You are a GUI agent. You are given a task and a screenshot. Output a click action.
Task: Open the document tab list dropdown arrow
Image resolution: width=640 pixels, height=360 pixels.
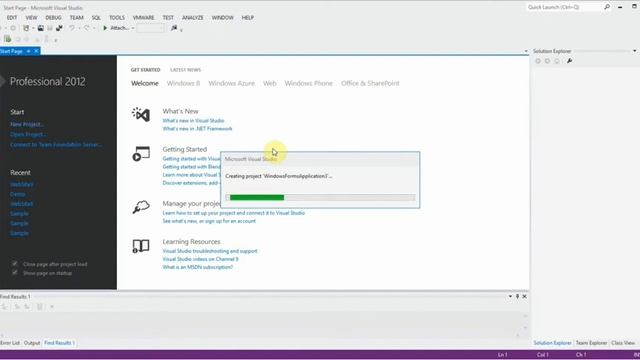(x=526, y=51)
